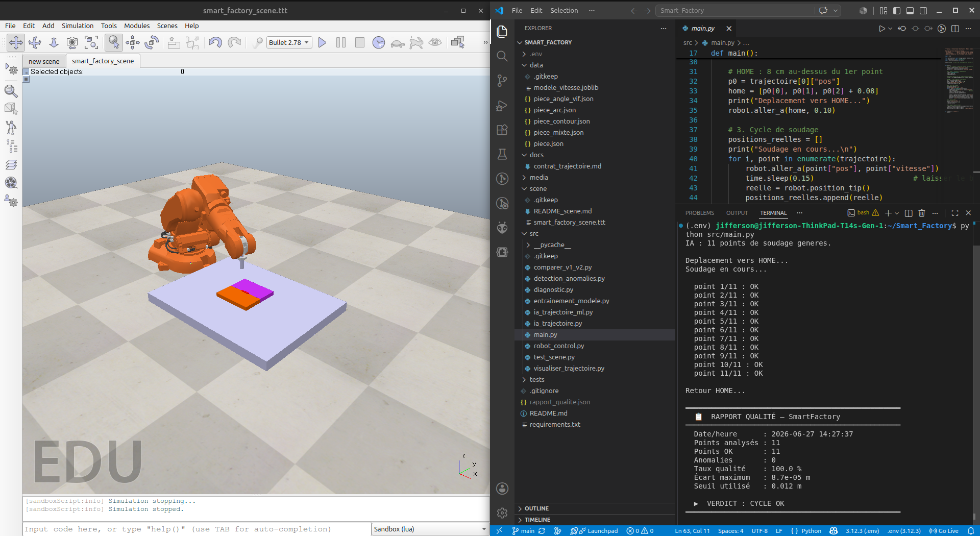This screenshot has width=980, height=536.
Task: Maximize the terminal panel size
Action: (x=955, y=213)
